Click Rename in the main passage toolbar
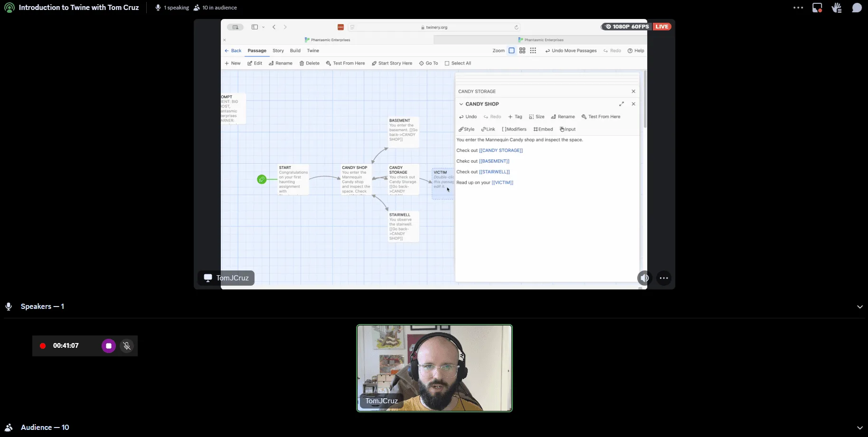The width and height of the screenshot is (868, 437). (280, 63)
